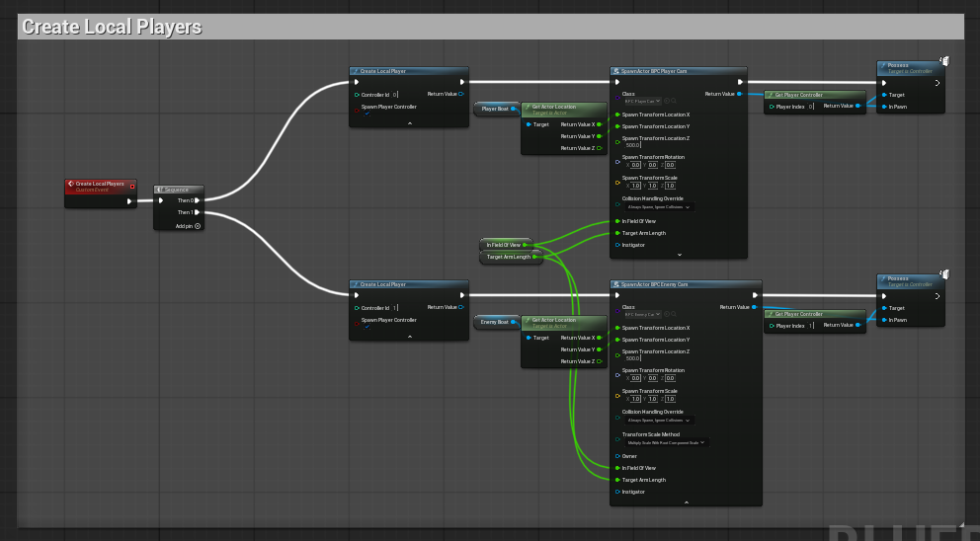Image resolution: width=980 pixels, height=541 pixels.
Task: Click the Sequence node exec input pin
Action: click(x=161, y=200)
